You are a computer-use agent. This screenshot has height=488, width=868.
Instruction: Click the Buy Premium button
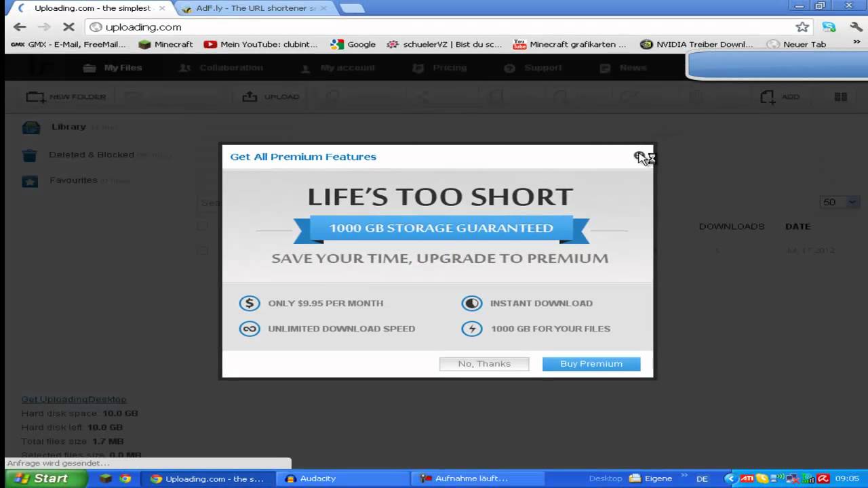(x=591, y=364)
